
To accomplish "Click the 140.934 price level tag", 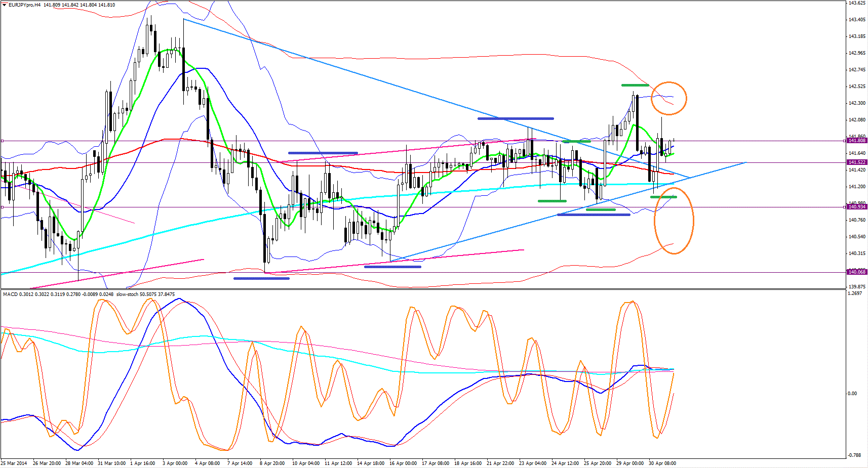I will 857,207.
